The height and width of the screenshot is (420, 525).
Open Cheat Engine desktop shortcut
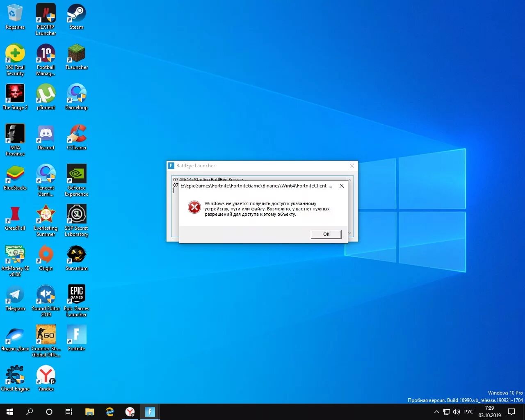[15, 379]
